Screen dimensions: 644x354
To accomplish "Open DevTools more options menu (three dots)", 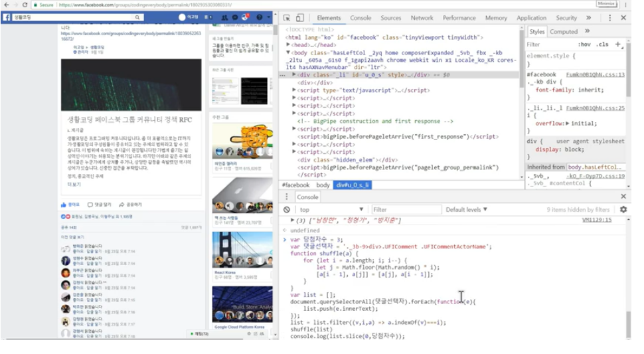I will pyautogui.click(x=609, y=18).
